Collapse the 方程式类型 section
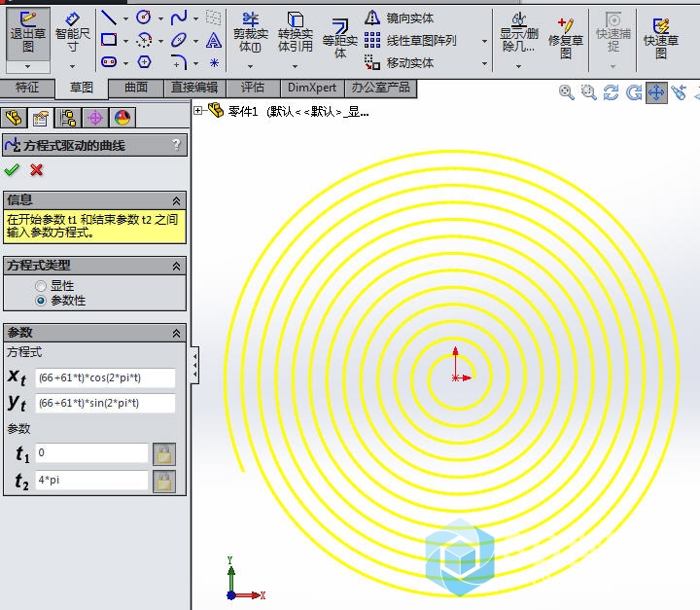 [176, 267]
